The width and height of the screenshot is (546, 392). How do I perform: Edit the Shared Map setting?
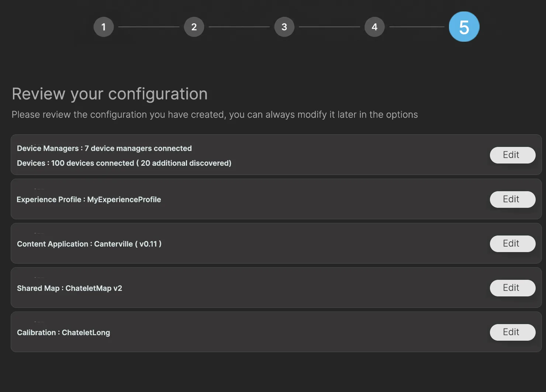click(x=513, y=288)
